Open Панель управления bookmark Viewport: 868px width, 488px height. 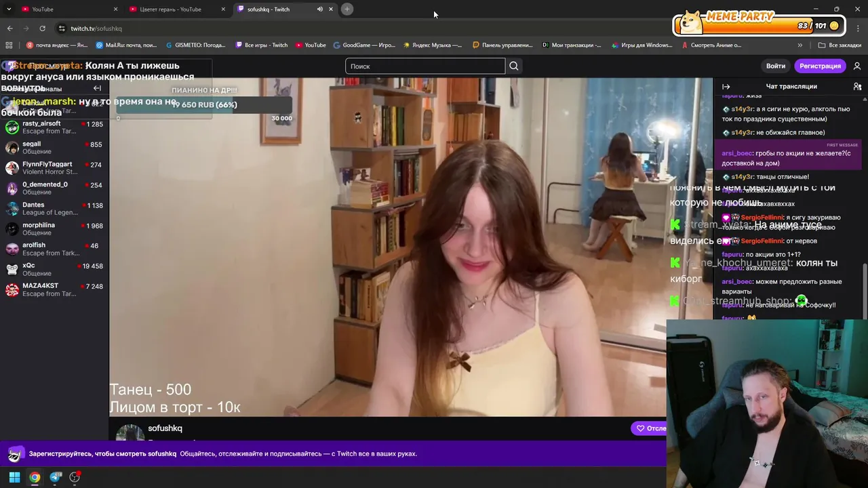pyautogui.click(x=502, y=45)
